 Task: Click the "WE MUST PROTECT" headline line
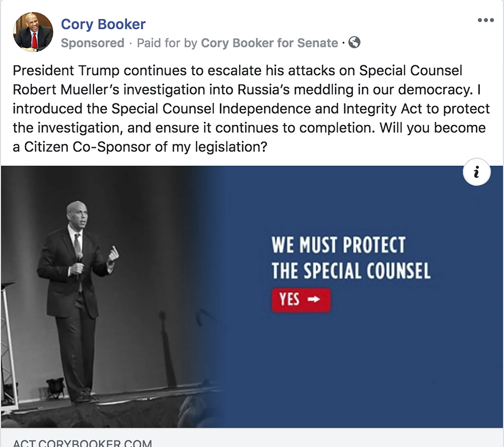click(338, 245)
